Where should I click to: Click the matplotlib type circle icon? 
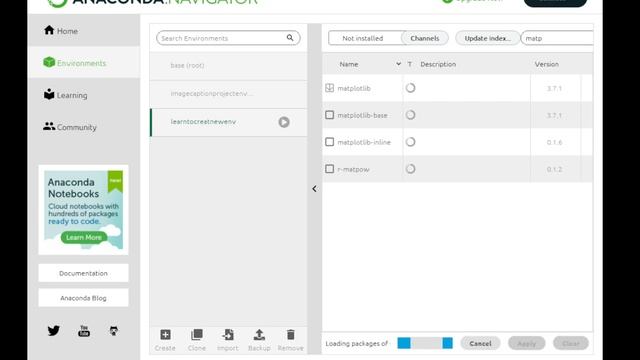point(410,88)
